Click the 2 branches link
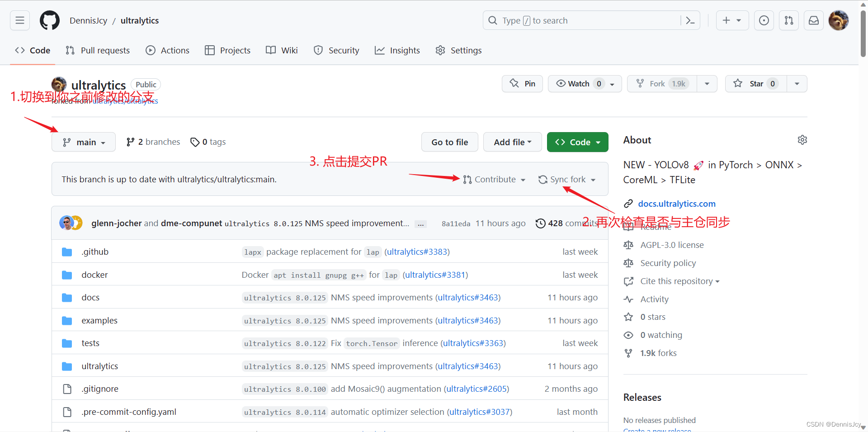Viewport: 868px width, 432px height. coord(153,142)
